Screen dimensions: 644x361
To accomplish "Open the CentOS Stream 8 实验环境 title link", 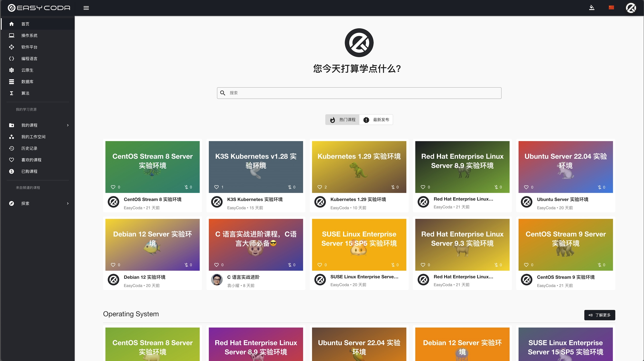I will [x=152, y=199].
